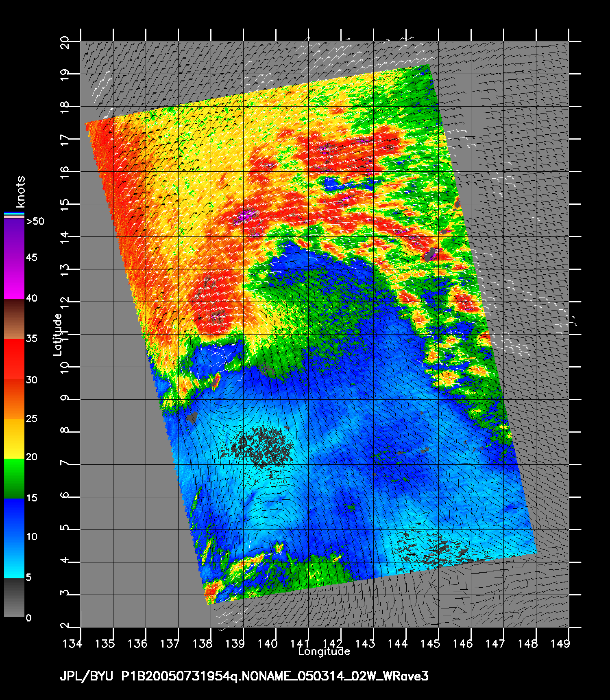610x700 pixels.
Task: Click the colorbar '20' knots label
Action: tap(32, 457)
